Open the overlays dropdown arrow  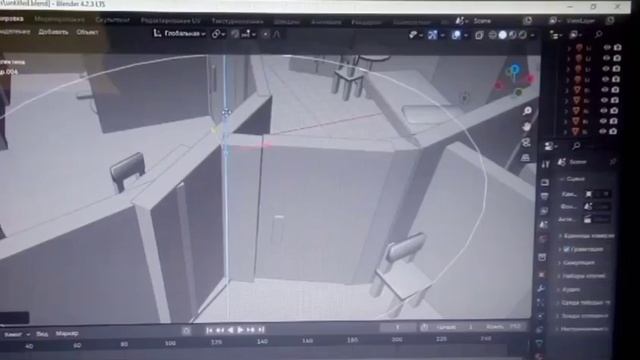point(466,36)
